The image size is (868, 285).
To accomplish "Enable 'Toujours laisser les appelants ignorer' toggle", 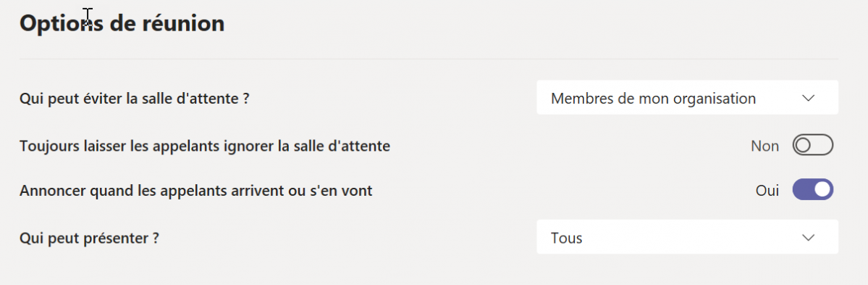I will click(x=813, y=146).
